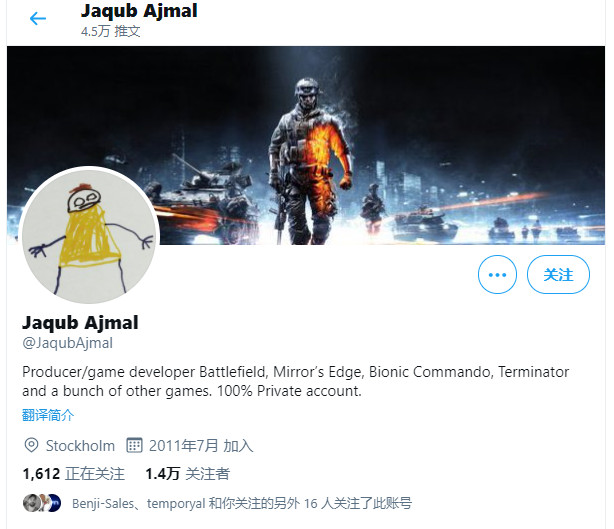The height and width of the screenshot is (529, 614).
Task: Open the hand-drawn profile avatar
Action: point(89,235)
